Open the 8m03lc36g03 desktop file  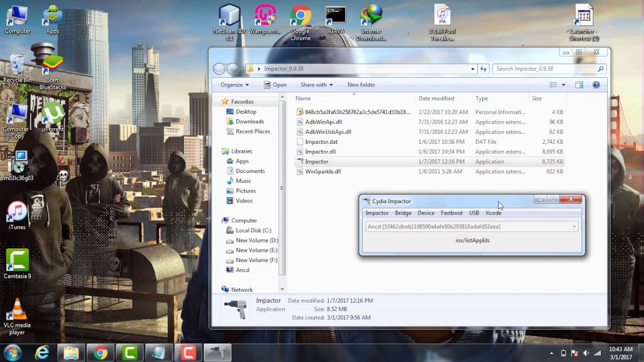click(x=17, y=166)
